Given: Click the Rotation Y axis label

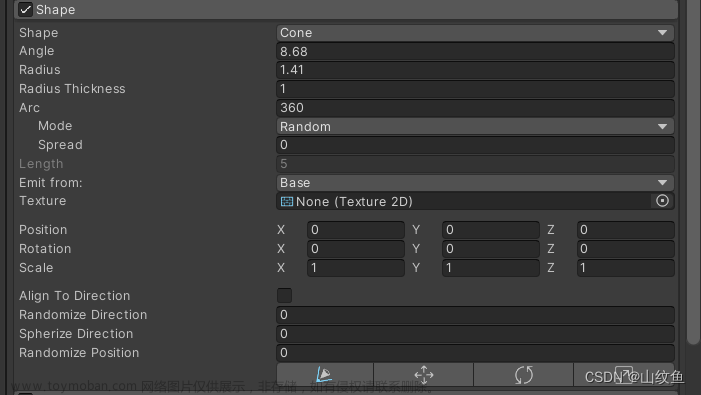Looking at the screenshot, I should click(416, 249).
